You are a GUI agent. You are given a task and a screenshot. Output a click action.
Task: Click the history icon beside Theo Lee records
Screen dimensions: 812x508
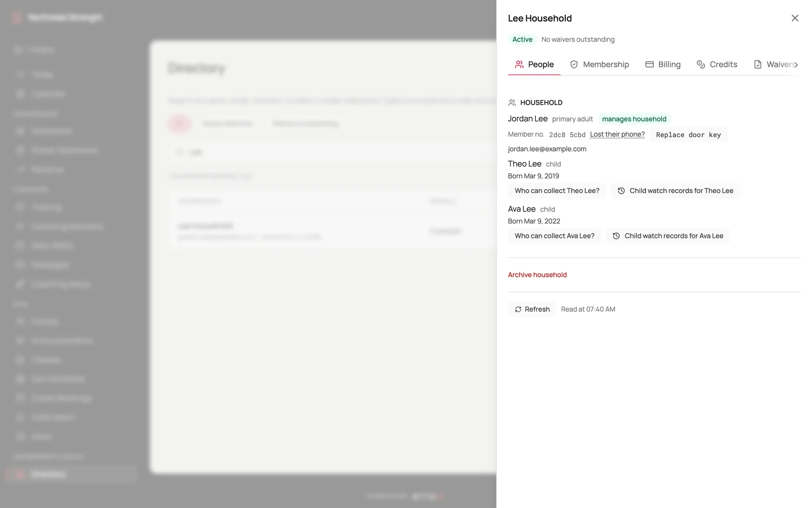(621, 191)
